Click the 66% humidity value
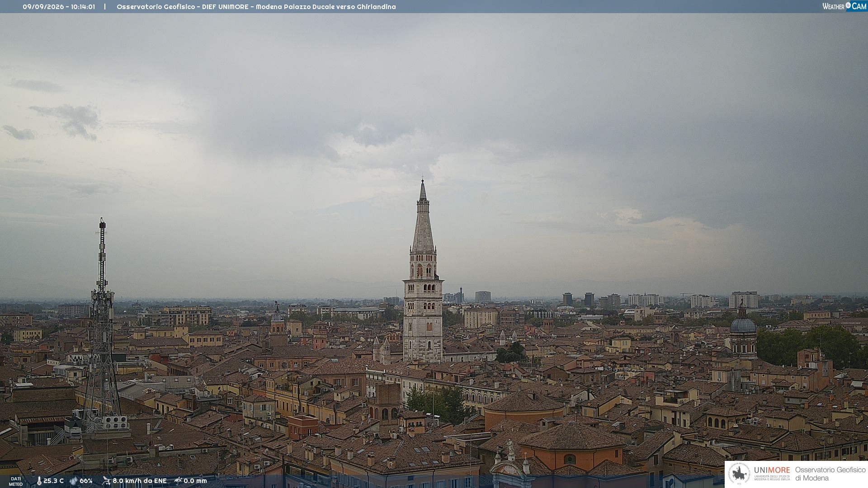The width and height of the screenshot is (868, 488). [x=86, y=481]
